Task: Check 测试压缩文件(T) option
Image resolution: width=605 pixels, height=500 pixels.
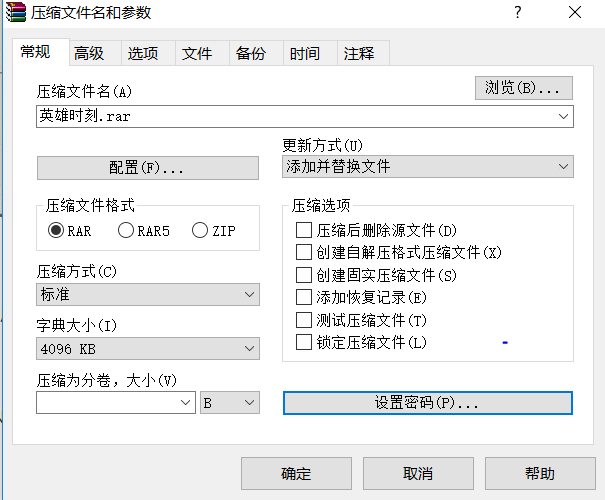Action: tap(304, 320)
